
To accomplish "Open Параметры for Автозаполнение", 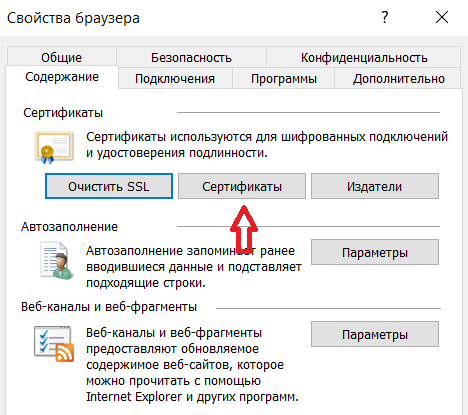I will pyautogui.click(x=375, y=252).
